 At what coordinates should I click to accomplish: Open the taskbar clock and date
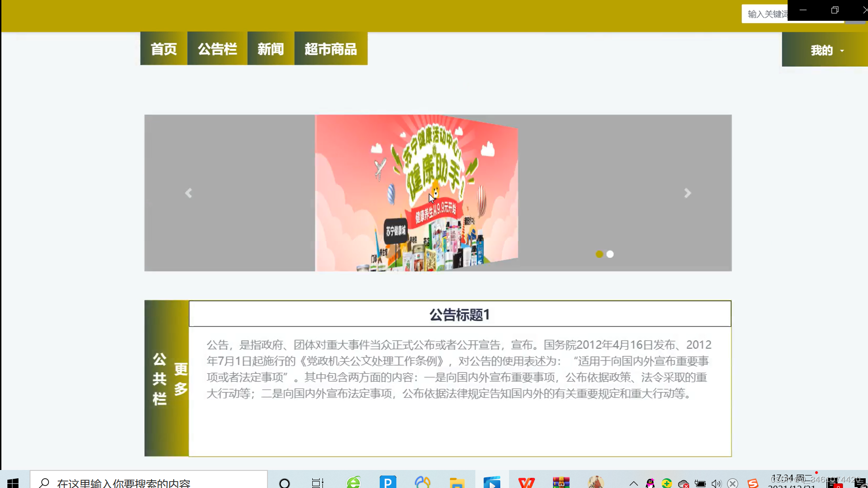(792, 482)
